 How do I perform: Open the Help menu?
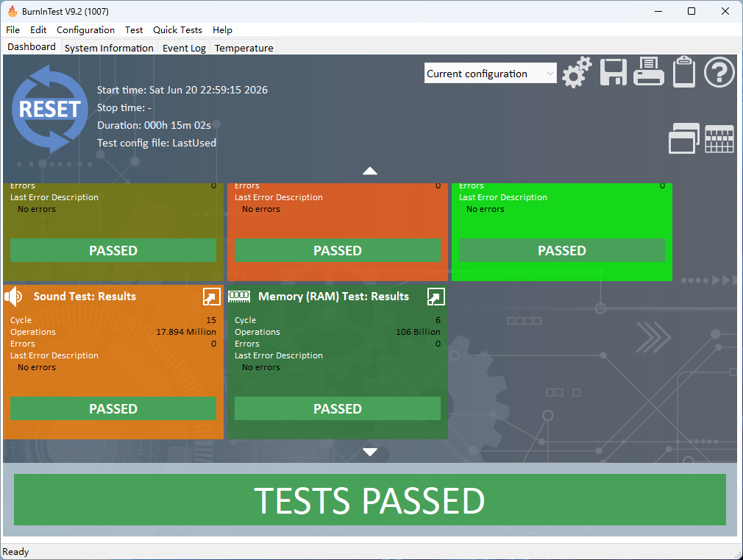222,30
